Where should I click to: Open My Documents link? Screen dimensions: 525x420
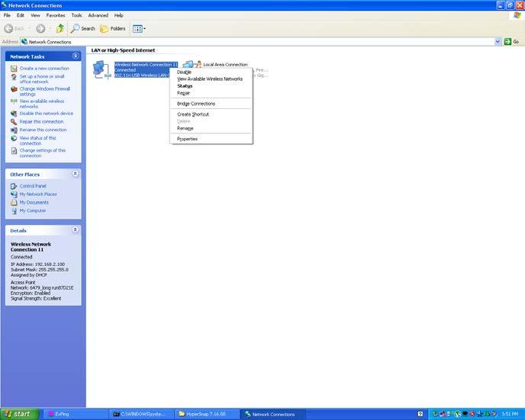(x=34, y=203)
